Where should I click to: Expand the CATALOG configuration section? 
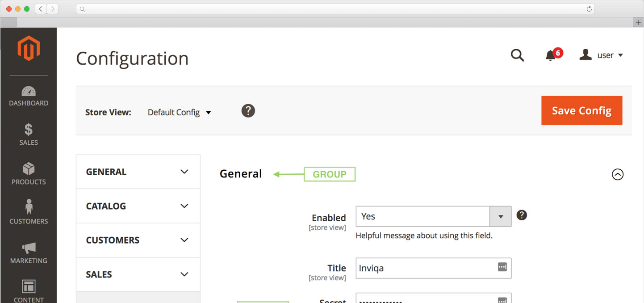point(138,206)
